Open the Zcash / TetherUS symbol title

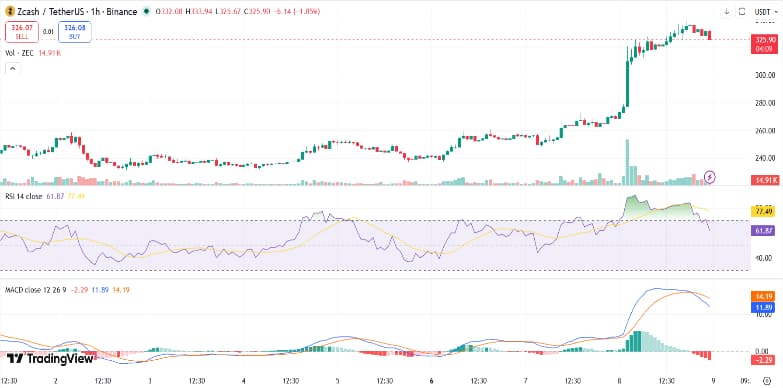pyautogui.click(x=77, y=11)
